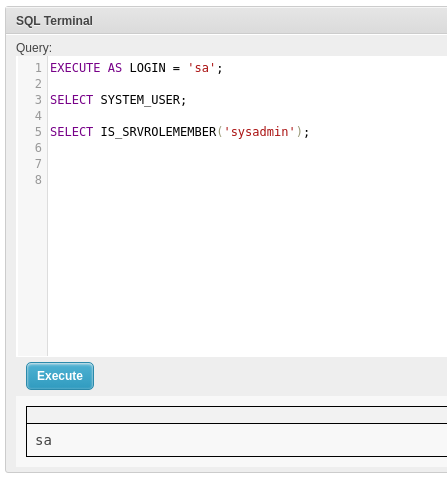Click the SELECT SYSTEM_USER; line
This screenshot has width=447, height=482.
point(118,100)
